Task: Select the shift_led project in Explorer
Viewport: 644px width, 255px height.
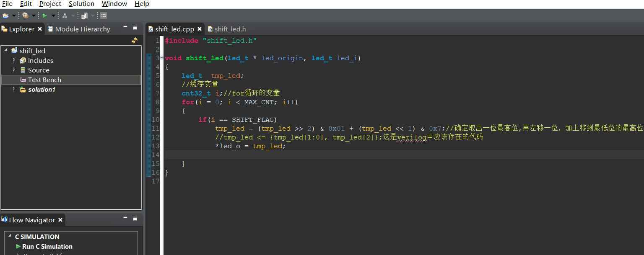Action: point(32,51)
